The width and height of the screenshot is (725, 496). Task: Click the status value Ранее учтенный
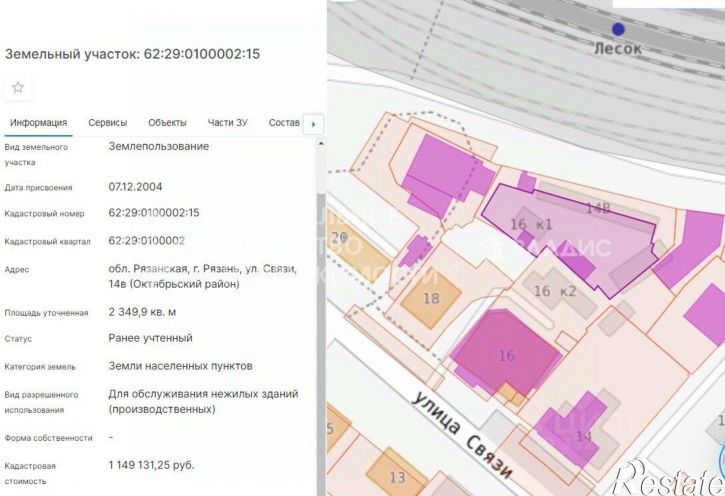(x=150, y=338)
